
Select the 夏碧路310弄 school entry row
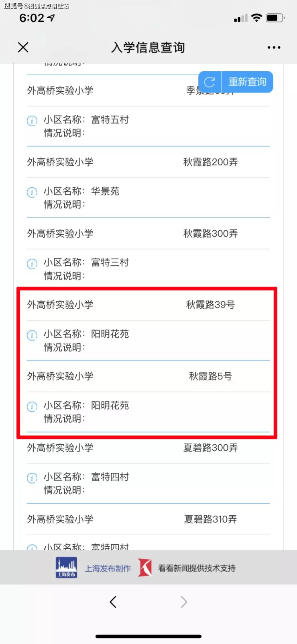[x=148, y=519]
